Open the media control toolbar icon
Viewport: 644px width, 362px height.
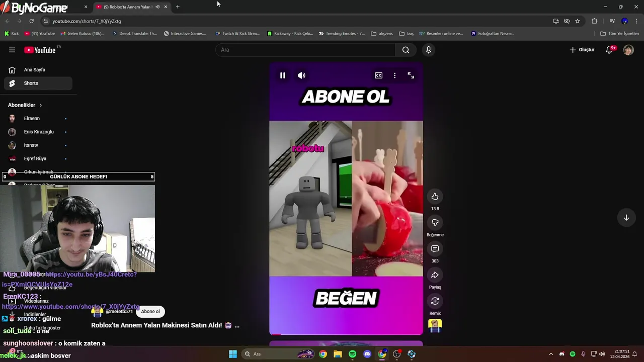click(612, 21)
